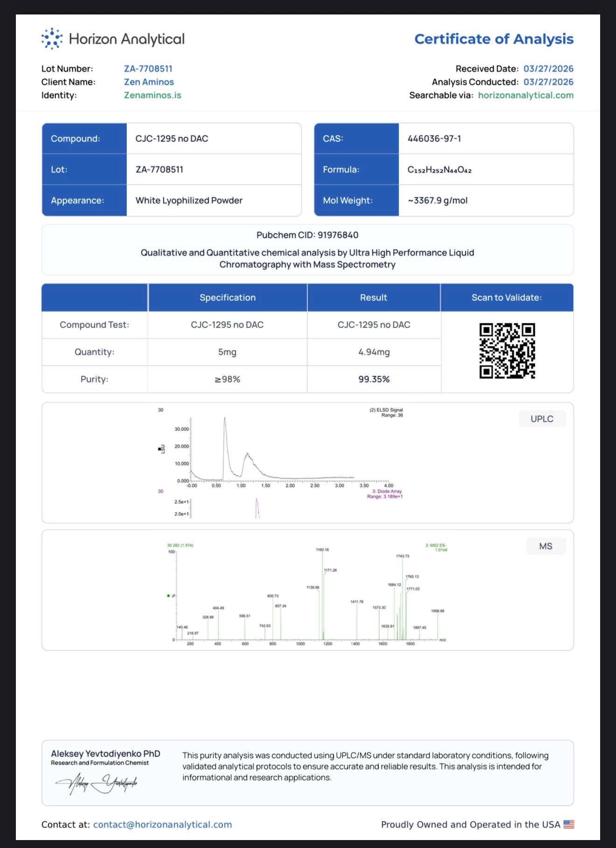Click the Certificate of Analysis title
The width and height of the screenshot is (616, 848).
494,39
